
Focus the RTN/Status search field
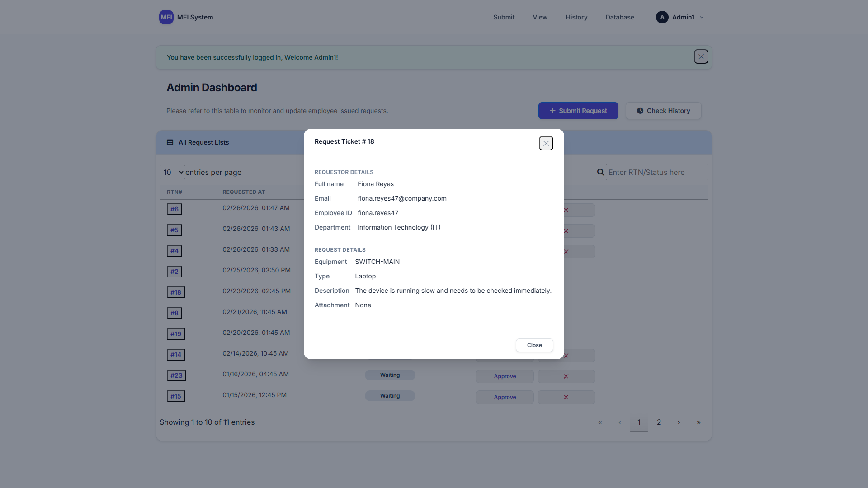coord(656,172)
